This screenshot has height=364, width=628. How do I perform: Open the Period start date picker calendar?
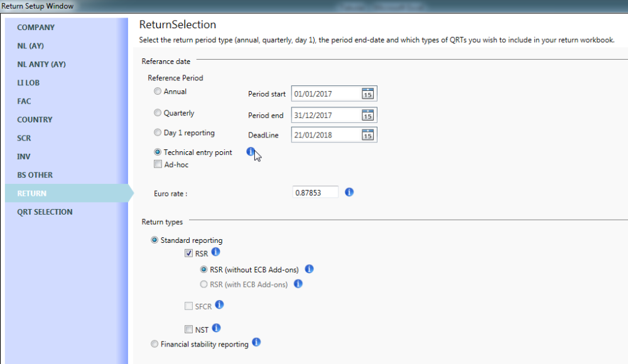[x=369, y=93]
